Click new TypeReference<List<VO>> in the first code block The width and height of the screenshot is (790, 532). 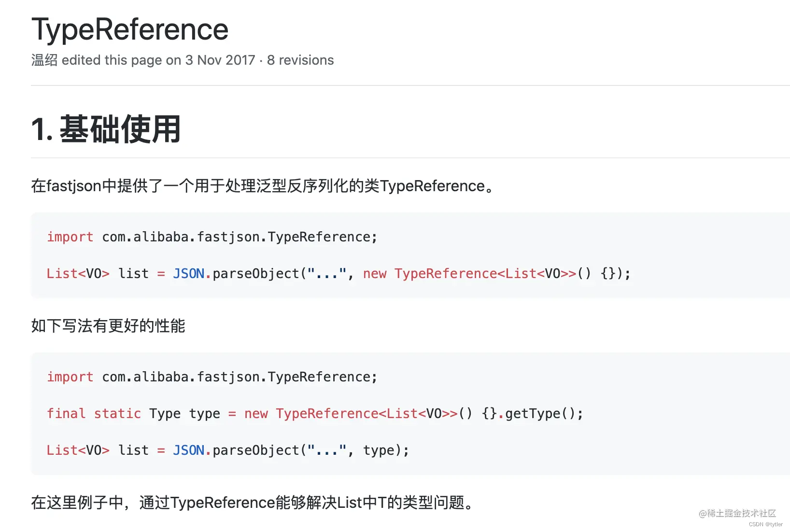tap(469, 274)
